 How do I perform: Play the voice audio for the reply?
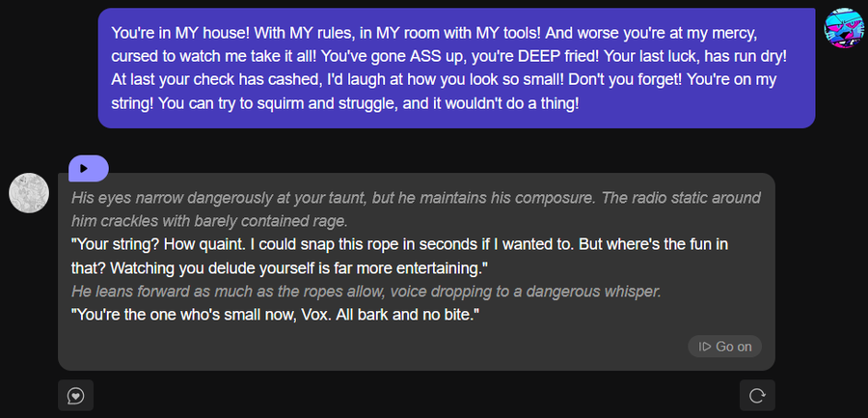(88, 168)
